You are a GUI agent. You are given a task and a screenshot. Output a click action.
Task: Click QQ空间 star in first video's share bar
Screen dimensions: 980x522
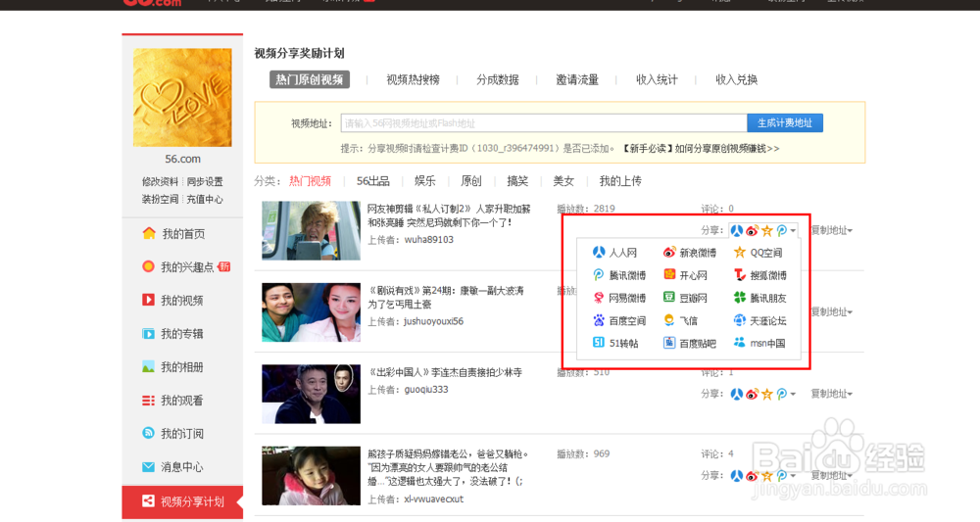767,230
